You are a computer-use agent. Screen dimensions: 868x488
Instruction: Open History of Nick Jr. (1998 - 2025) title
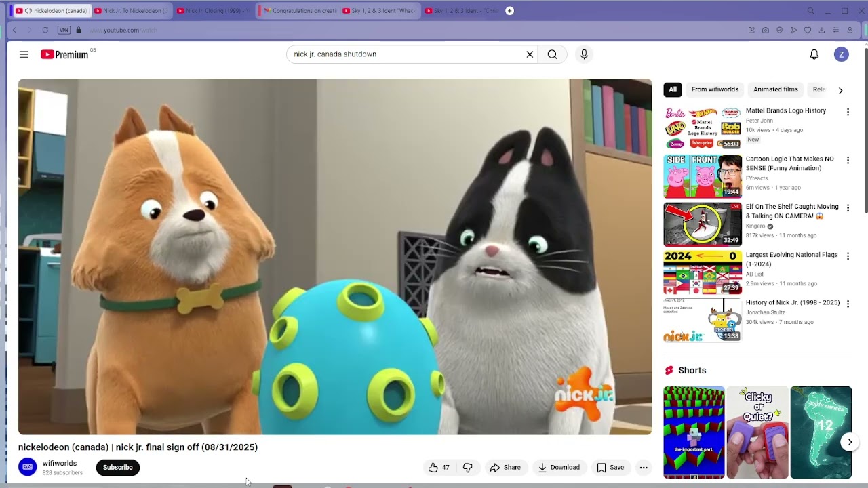(793, 303)
